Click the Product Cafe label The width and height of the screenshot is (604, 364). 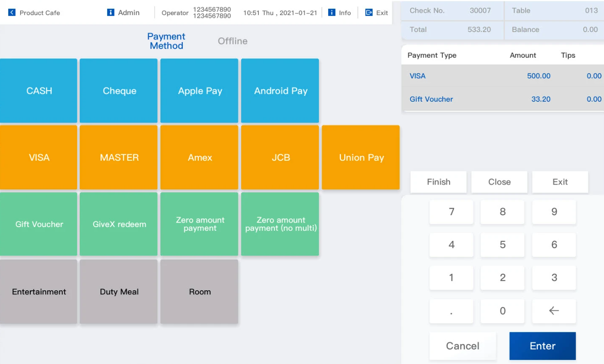click(x=40, y=13)
